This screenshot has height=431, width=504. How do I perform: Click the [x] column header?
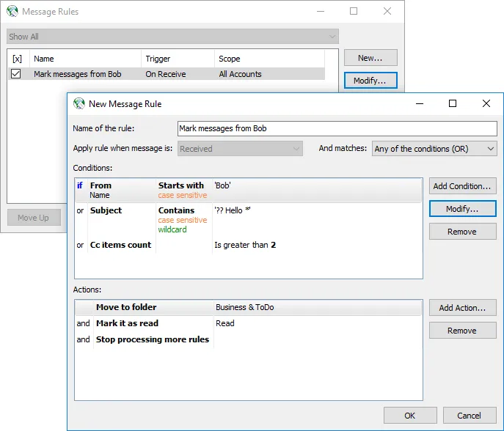pos(18,59)
